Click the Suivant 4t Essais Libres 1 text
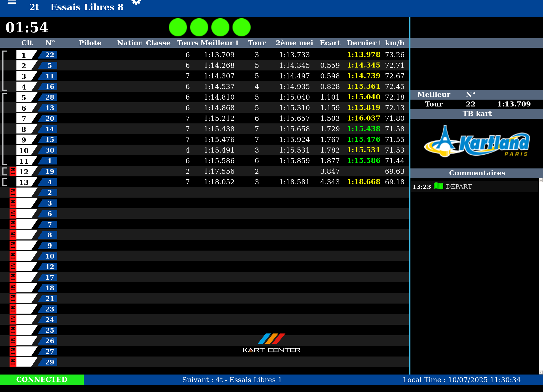 (232, 380)
